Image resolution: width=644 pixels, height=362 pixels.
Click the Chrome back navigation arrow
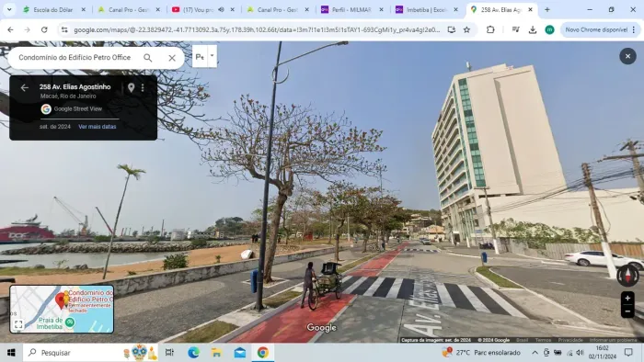(10, 29)
